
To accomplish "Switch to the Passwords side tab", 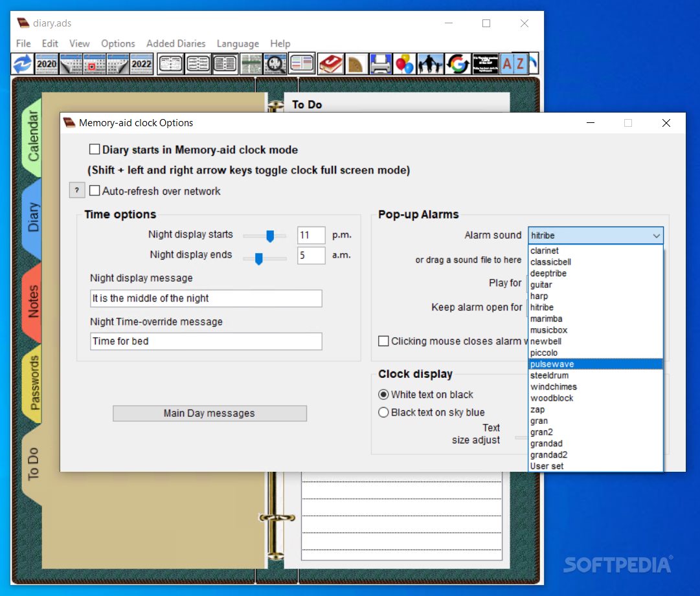I will tap(32, 382).
